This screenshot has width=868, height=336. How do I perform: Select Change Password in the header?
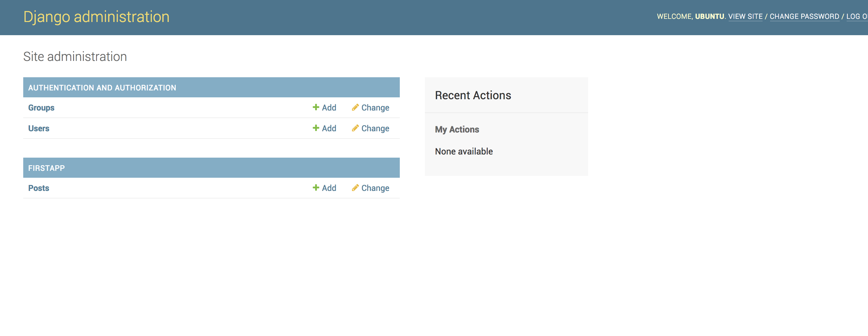click(x=804, y=17)
